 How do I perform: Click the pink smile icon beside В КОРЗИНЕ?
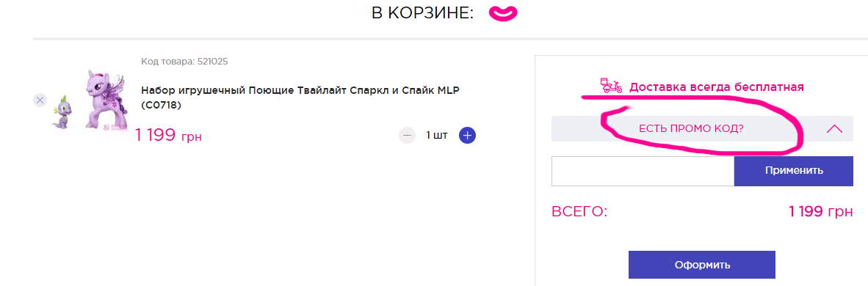pos(502,14)
